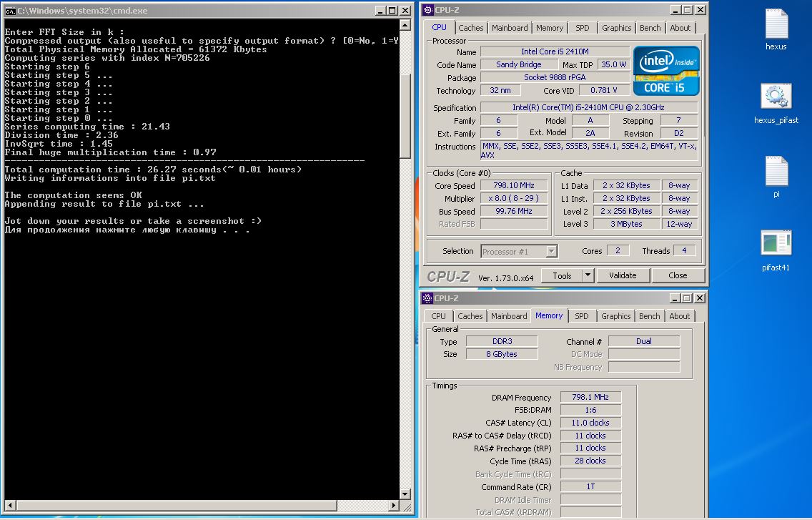Screen dimensions: 812x520
Task: Open Mainboard tab in lower CPU-Z window
Action: point(508,316)
